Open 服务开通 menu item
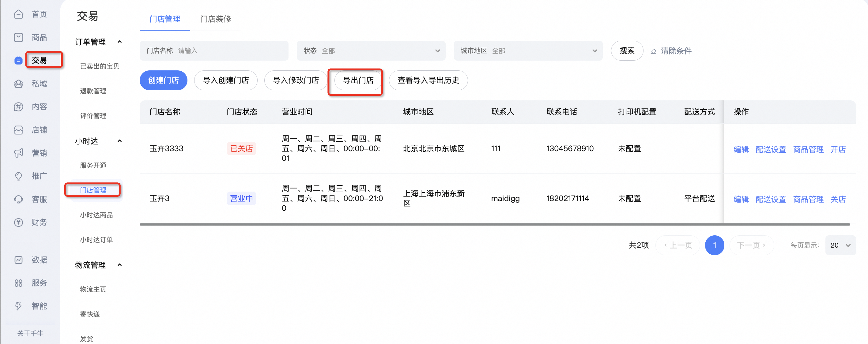 [x=93, y=166]
